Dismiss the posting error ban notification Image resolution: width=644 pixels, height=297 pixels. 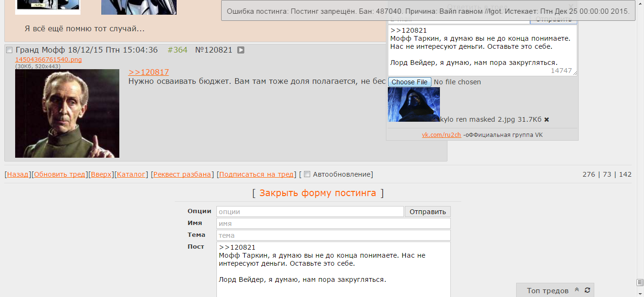pyautogui.click(x=428, y=11)
